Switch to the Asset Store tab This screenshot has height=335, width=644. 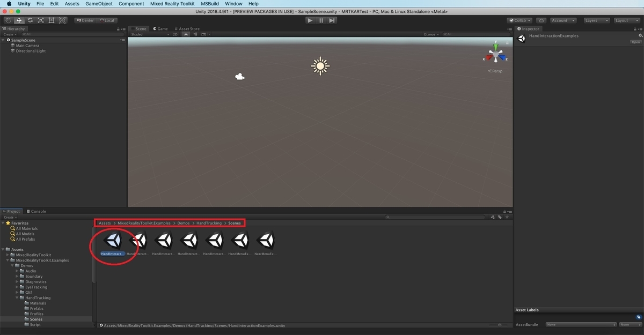click(x=187, y=29)
